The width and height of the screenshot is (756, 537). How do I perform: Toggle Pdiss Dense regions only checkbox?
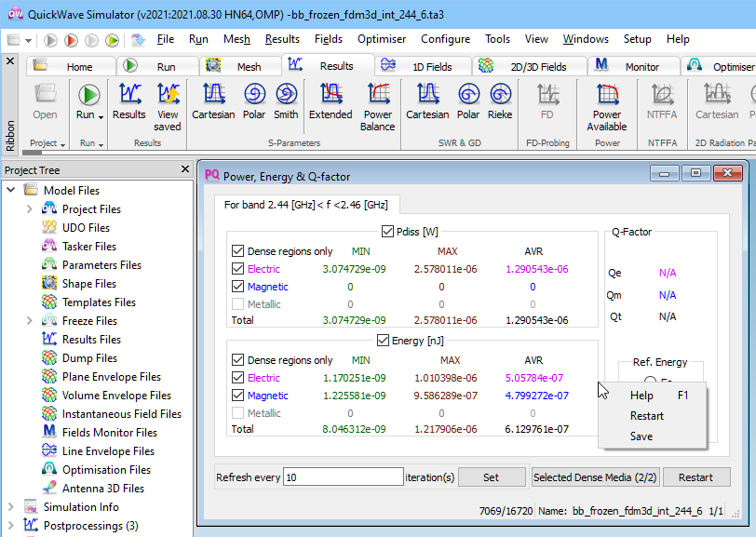(237, 251)
